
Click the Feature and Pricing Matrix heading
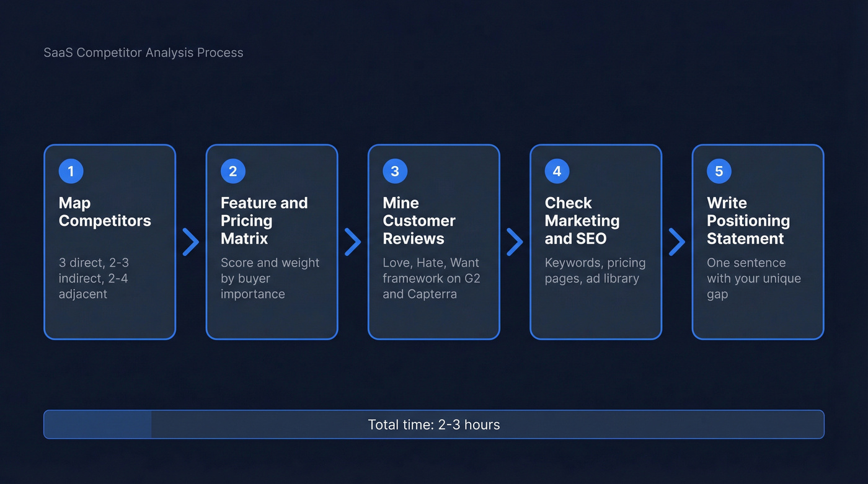pos(264,221)
